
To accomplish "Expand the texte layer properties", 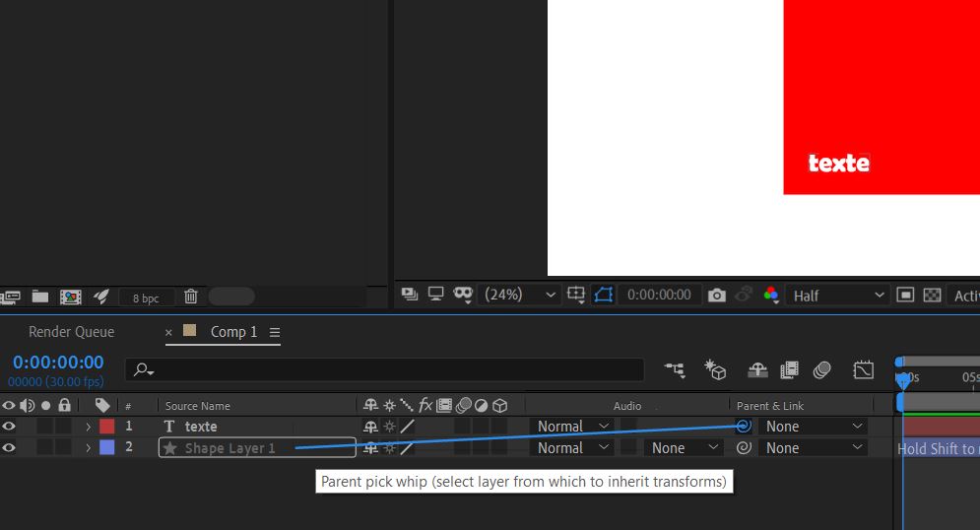I will click(88, 427).
